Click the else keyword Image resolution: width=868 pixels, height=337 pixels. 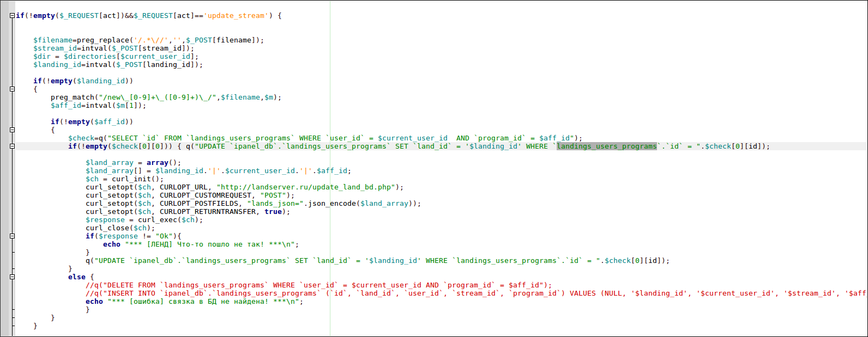77,277
